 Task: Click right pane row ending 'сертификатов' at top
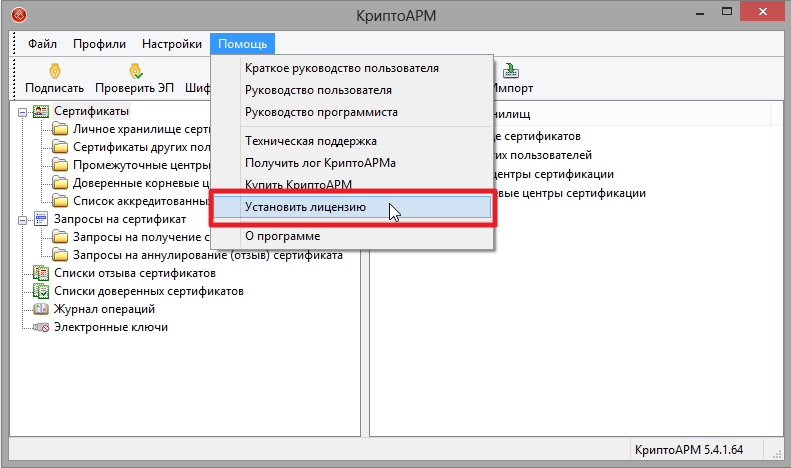[537, 136]
